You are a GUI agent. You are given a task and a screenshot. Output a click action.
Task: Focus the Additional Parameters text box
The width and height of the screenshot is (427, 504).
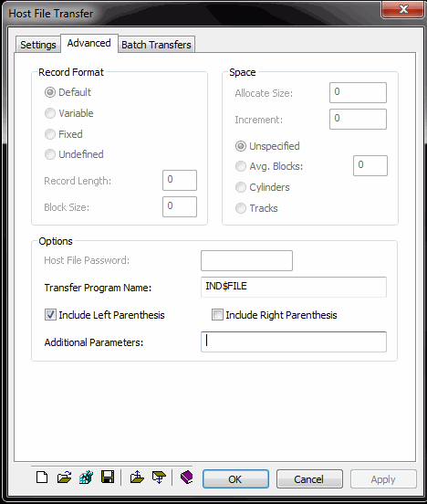coord(294,341)
